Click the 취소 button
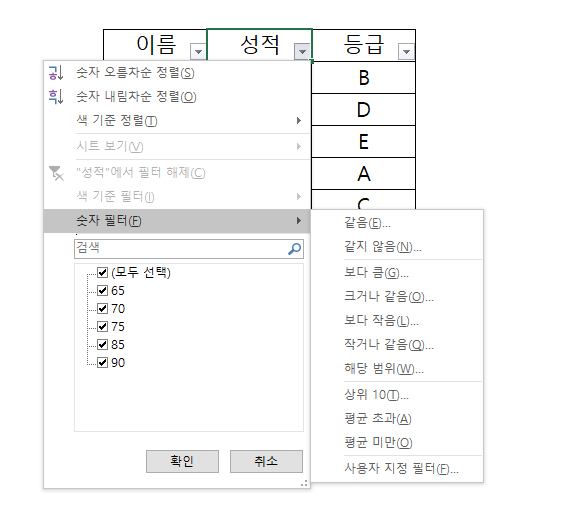 click(x=266, y=461)
